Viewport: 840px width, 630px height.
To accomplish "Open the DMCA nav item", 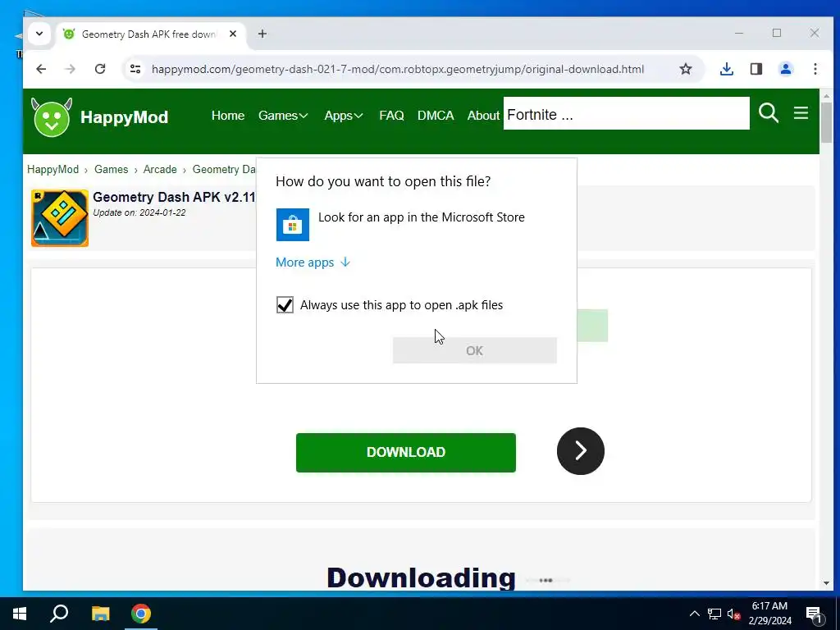I will 436,115.
